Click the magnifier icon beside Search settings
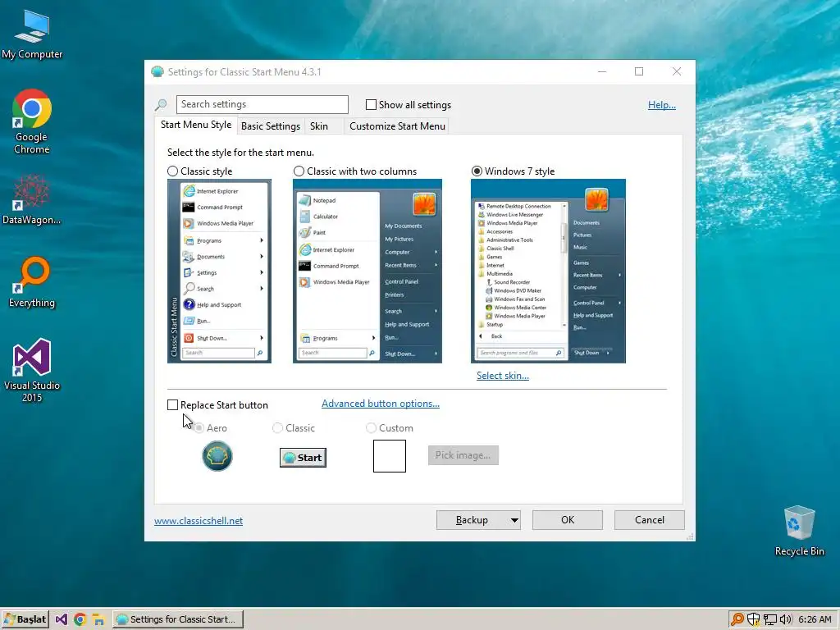 click(161, 104)
